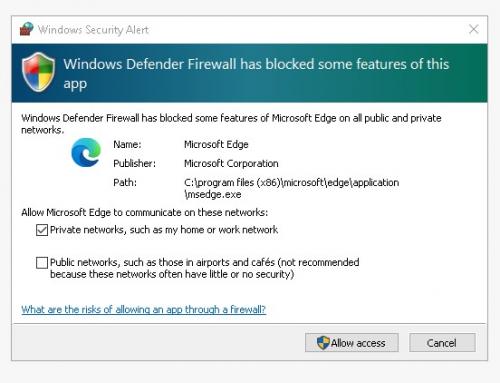Click the Microsoft Edge logo icon

[x=86, y=152]
